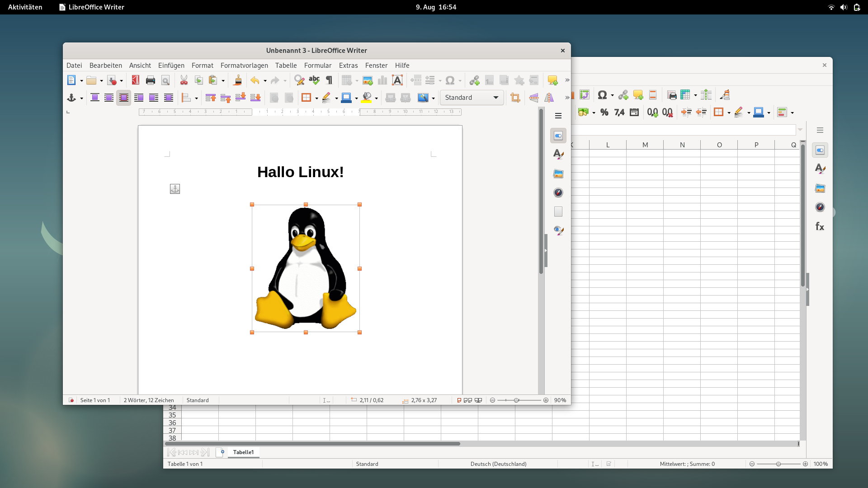Set image wrap to Before
Screen dimensions: 868x488
point(139,98)
